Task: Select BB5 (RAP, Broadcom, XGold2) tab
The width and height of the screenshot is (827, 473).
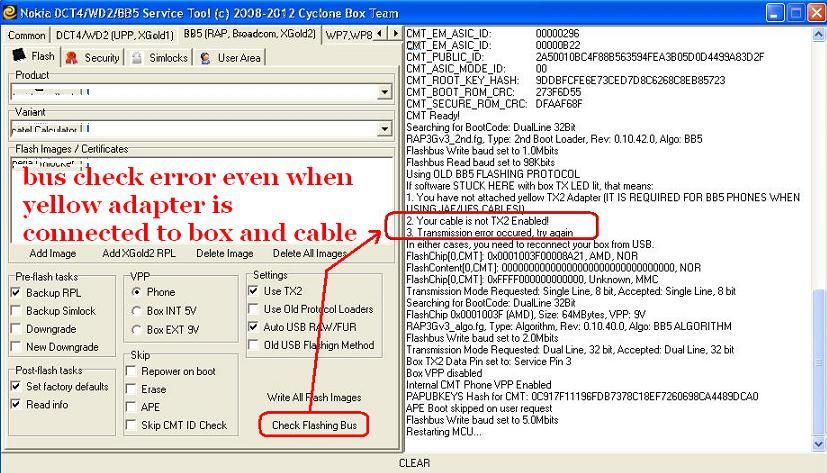Action: (x=249, y=34)
